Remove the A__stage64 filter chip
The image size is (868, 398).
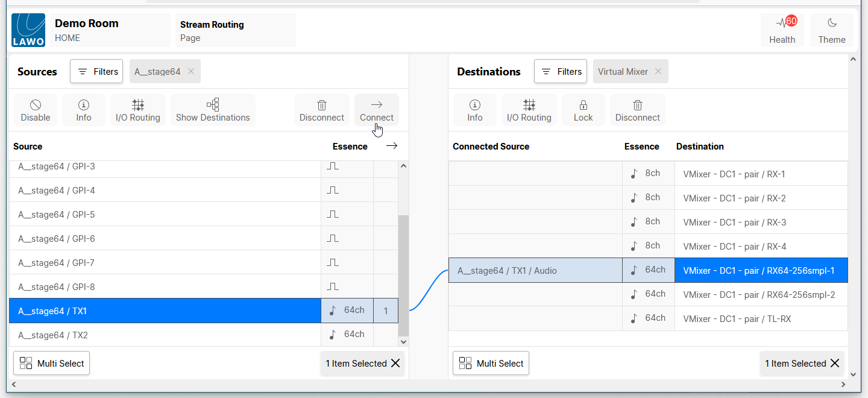pyautogui.click(x=191, y=72)
